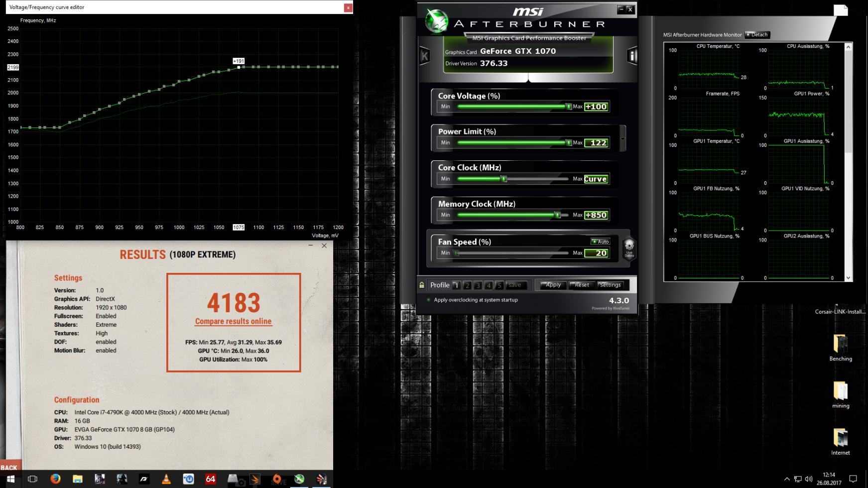Viewport: 868px width, 488px height.
Task: Open the Benching desktop folder
Action: coord(841,348)
